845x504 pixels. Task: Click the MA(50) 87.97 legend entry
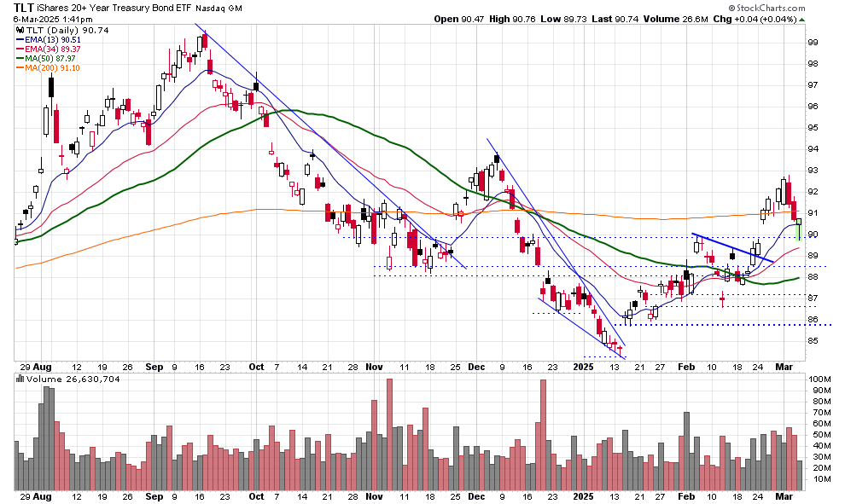(50, 58)
